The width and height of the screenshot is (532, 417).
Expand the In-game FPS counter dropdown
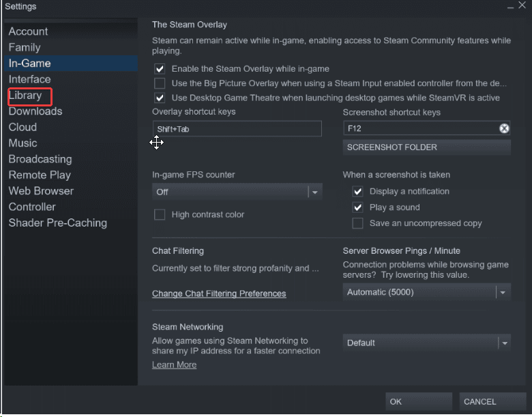[237, 192]
